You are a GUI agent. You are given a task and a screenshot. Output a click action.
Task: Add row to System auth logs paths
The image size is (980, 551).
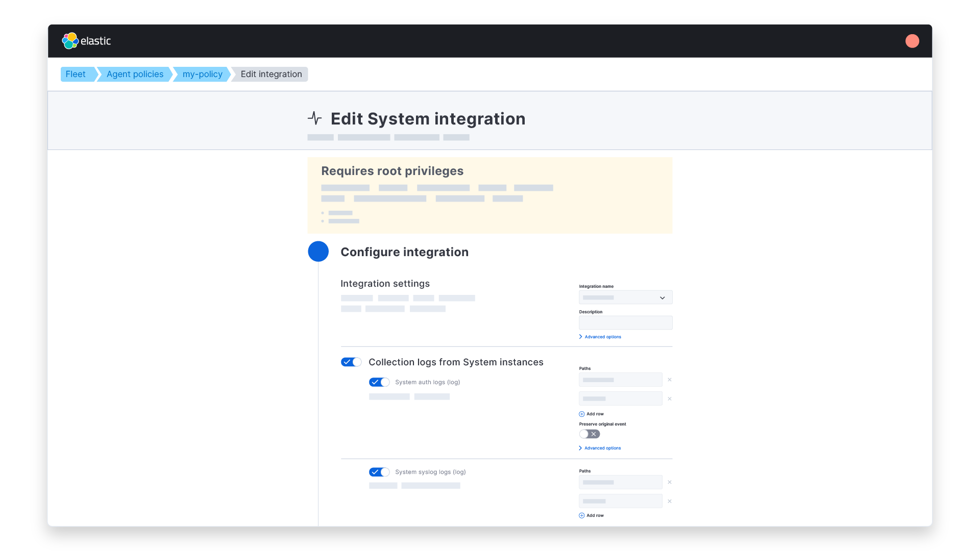592,414
